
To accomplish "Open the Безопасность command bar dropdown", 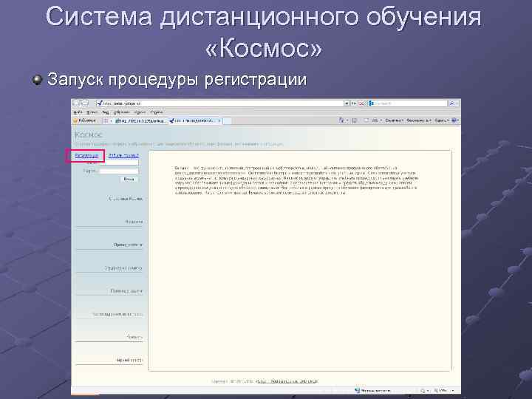I will point(419,120).
